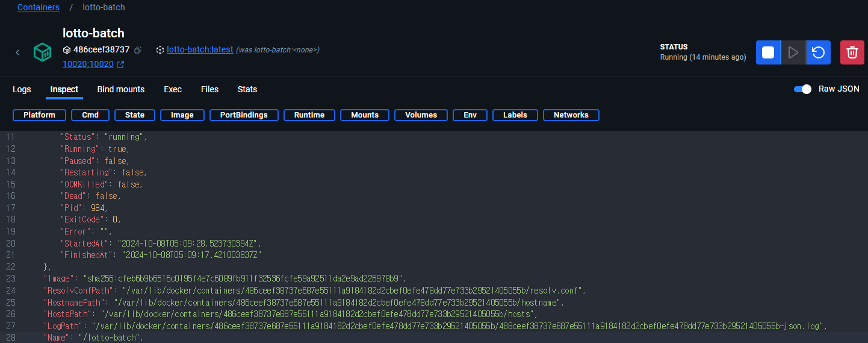This screenshot has height=343, width=868.
Task: Jump to the Volumes section
Action: click(421, 115)
